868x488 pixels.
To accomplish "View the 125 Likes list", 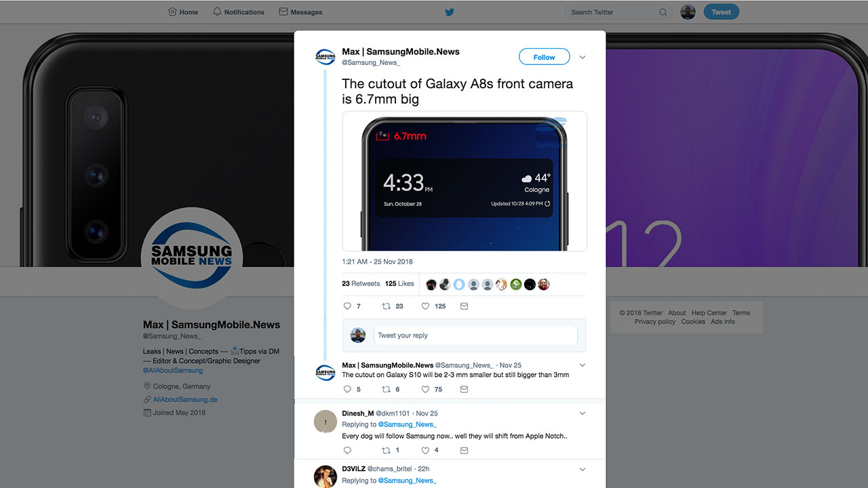I will (399, 284).
